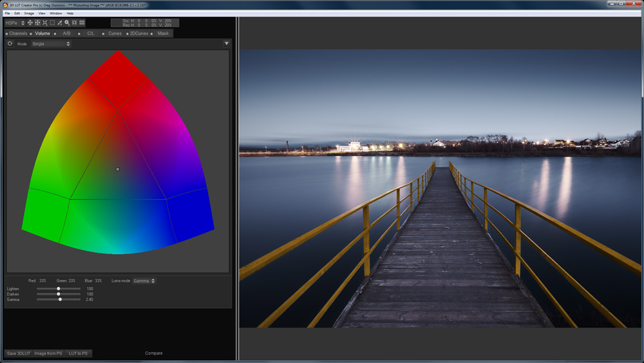Click the Darken value 100

pyautogui.click(x=90, y=294)
